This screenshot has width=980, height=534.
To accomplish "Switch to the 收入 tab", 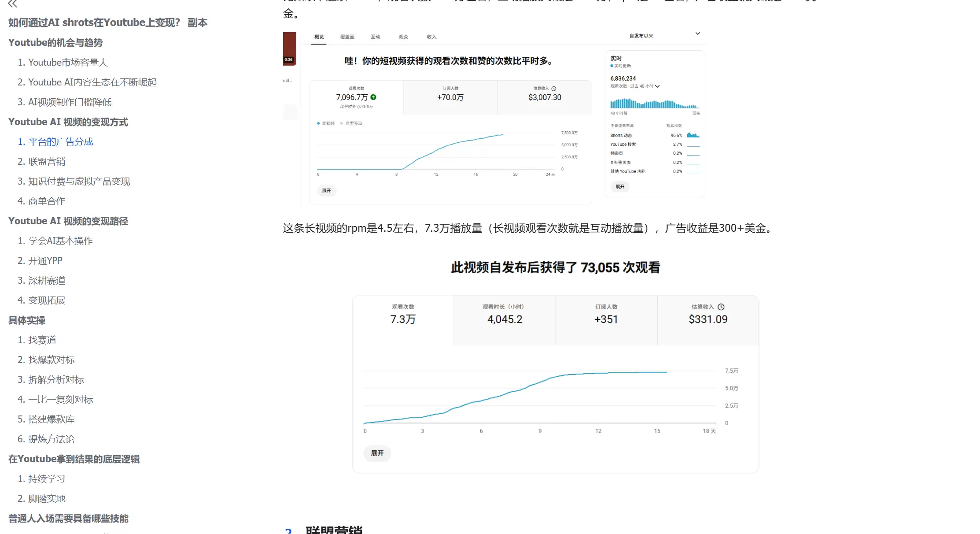I will click(x=431, y=37).
